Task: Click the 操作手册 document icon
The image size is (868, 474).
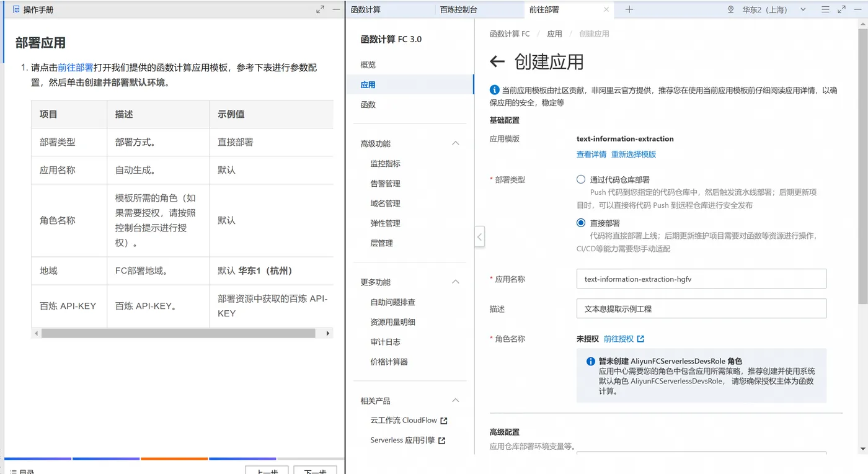Action: click(x=16, y=9)
